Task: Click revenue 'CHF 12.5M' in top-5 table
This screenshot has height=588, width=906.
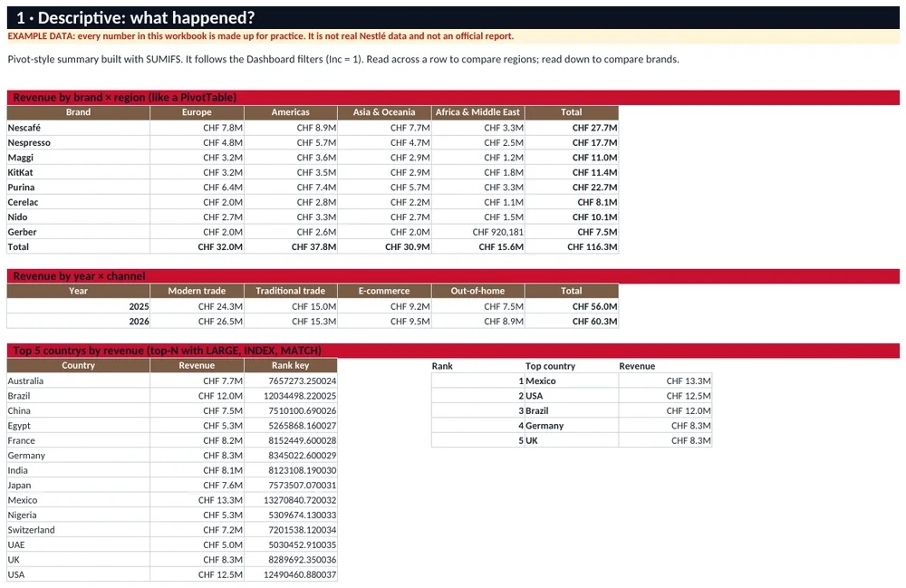Action: 665,396
